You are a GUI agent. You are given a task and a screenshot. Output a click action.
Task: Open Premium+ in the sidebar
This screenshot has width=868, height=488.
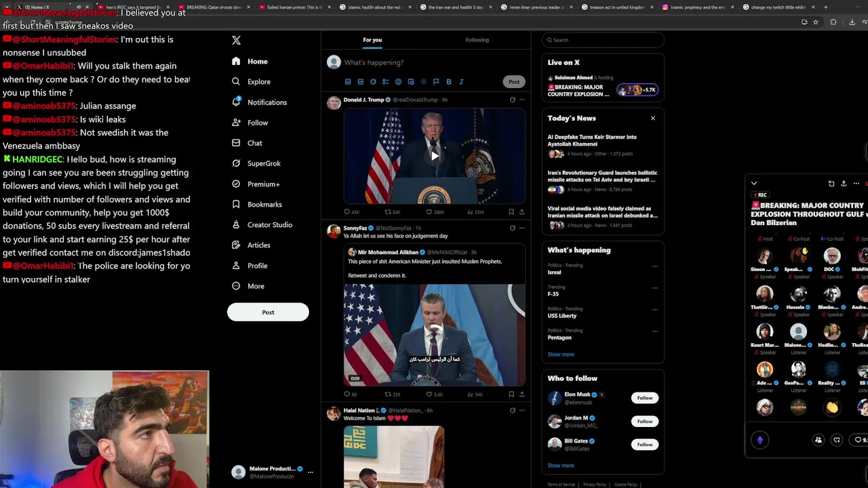pyautogui.click(x=256, y=184)
